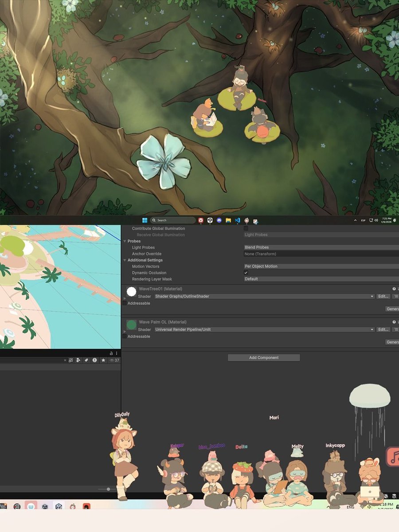Open the 7:21 PM clock in the tray
This screenshot has height=532, width=399.
[x=386, y=220]
